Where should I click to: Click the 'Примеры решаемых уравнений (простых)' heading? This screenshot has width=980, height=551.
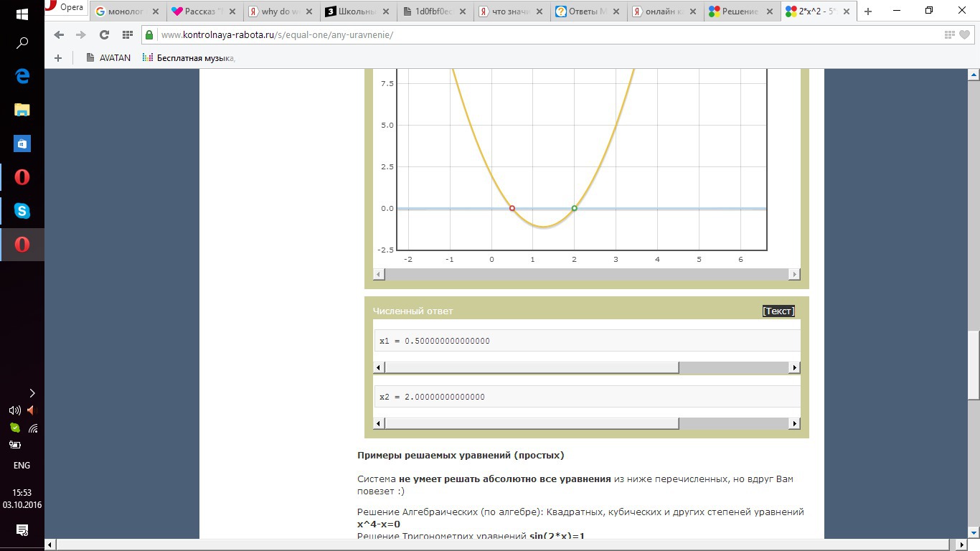click(x=461, y=455)
